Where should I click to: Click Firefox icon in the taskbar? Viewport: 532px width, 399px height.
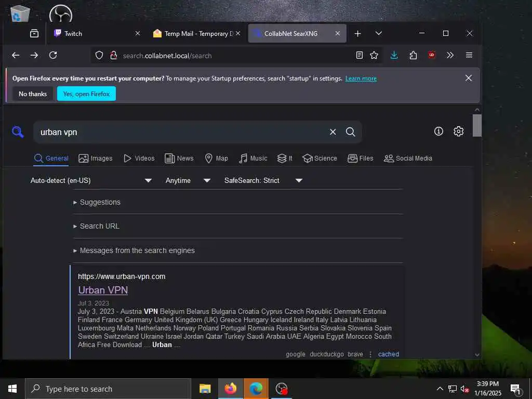(230, 389)
